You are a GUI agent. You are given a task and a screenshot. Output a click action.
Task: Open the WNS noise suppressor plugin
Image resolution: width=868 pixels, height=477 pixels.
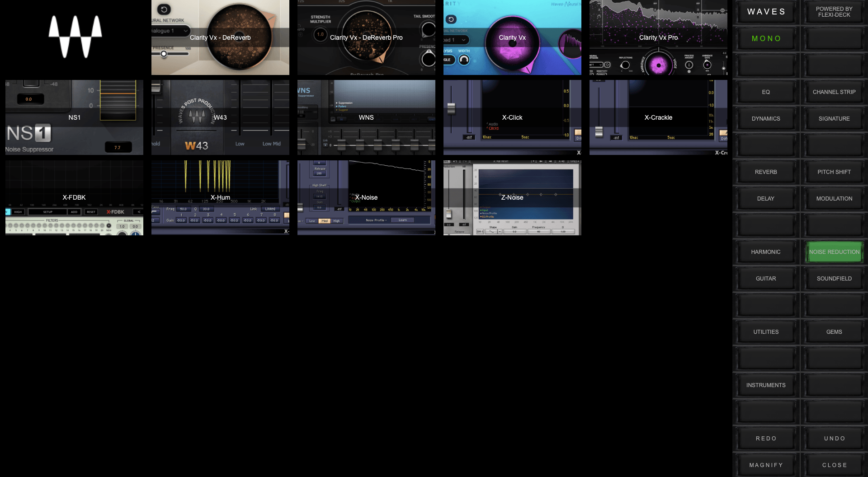click(x=366, y=117)
